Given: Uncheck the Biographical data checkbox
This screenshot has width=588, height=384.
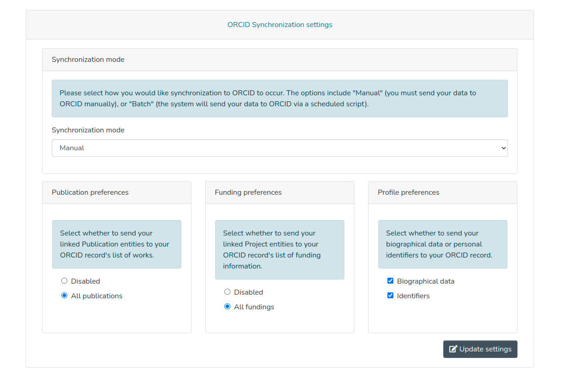Looking at the screenshot, I should click(390, 281).
